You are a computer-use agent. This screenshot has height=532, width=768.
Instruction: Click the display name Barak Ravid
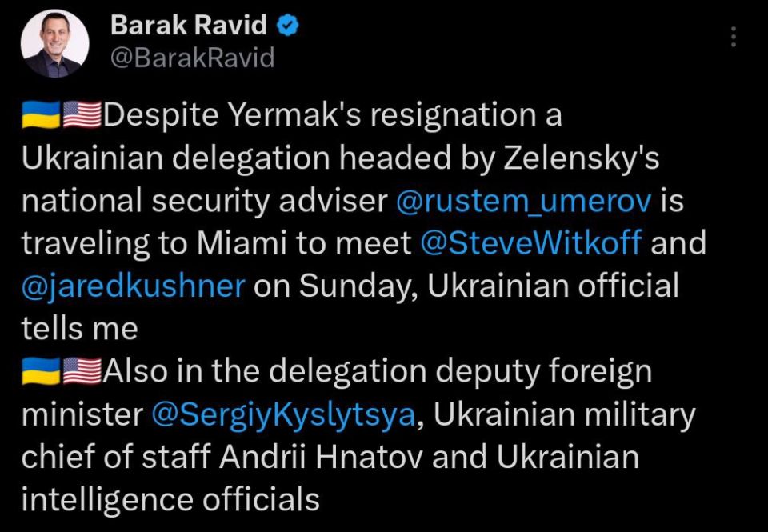pos(189,24)
